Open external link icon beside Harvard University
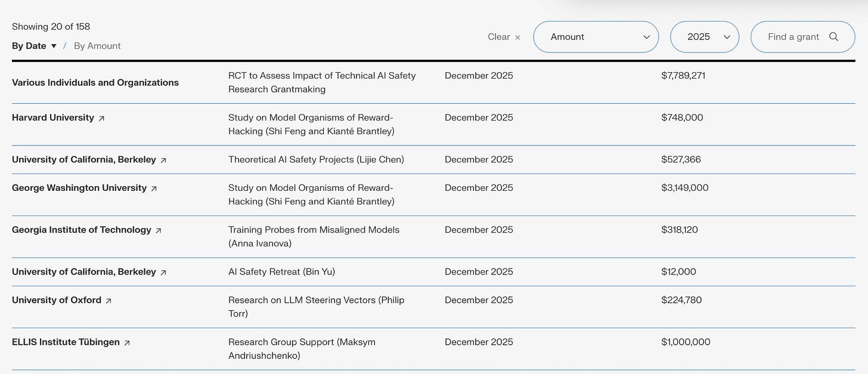This screenshot has height=374, width=868. 101,119
